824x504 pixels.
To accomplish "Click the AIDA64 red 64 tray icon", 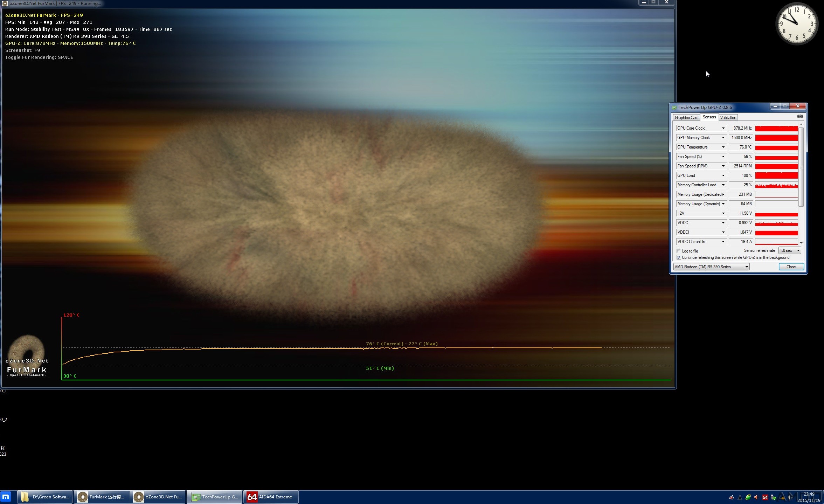I will [765, 497].
